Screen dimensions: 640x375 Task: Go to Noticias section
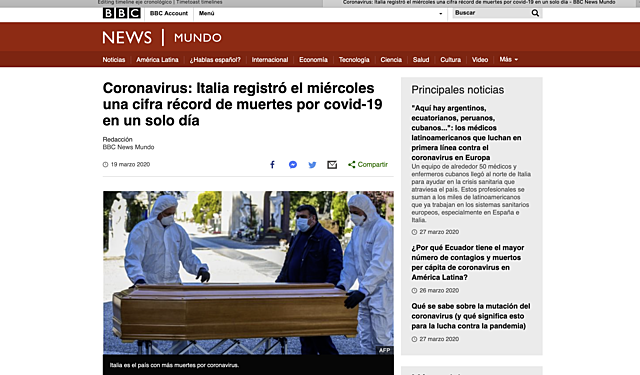(114, 60)
